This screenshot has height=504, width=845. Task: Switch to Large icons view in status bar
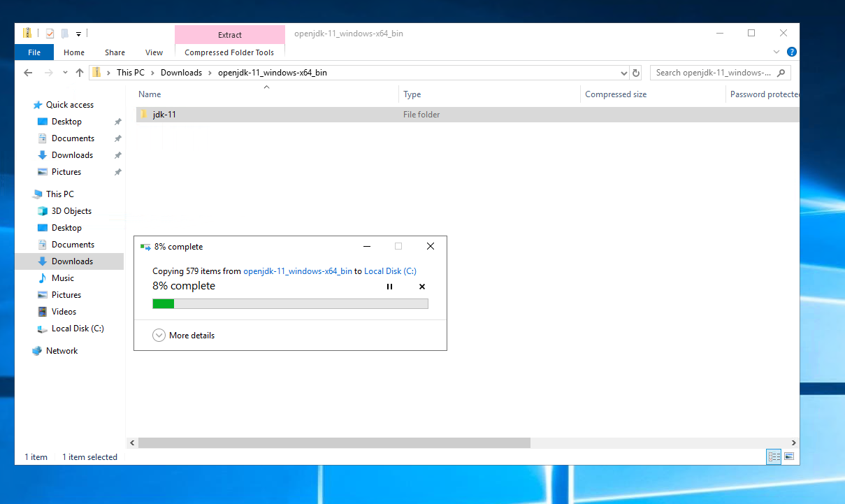pos(789,456)
